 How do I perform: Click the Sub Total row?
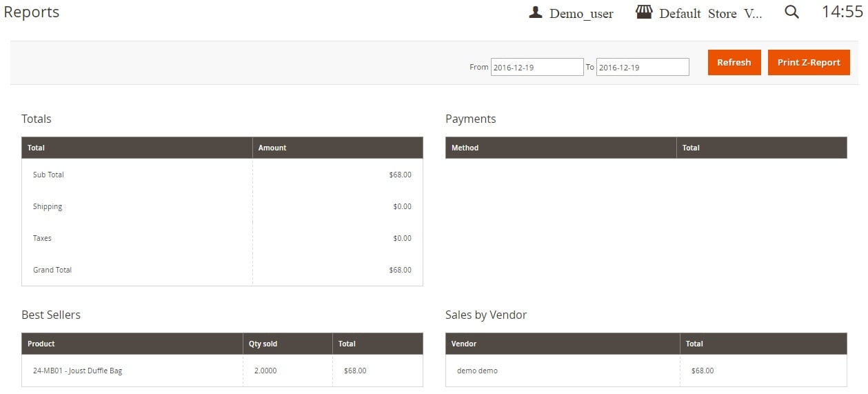click(x=222, y=175)
